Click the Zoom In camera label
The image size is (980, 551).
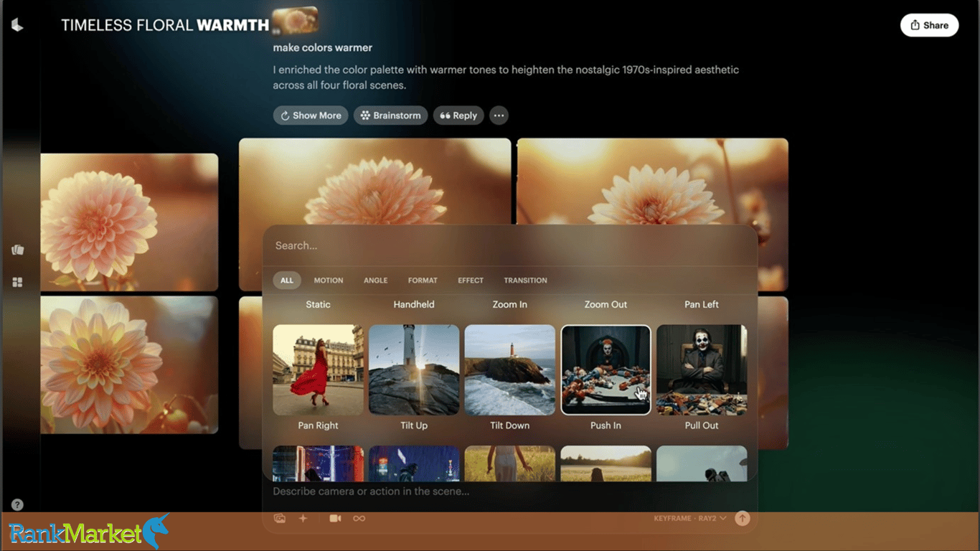pyautogui.click(x=510, y=305)
